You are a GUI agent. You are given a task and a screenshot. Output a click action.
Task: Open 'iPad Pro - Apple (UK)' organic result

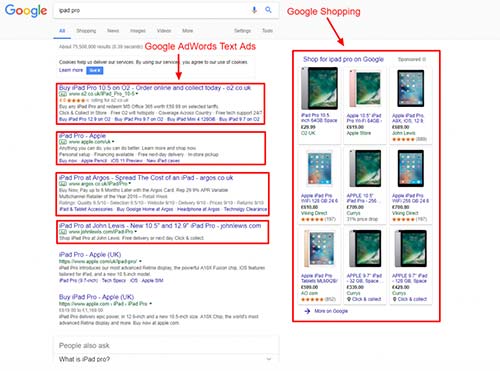90,255
